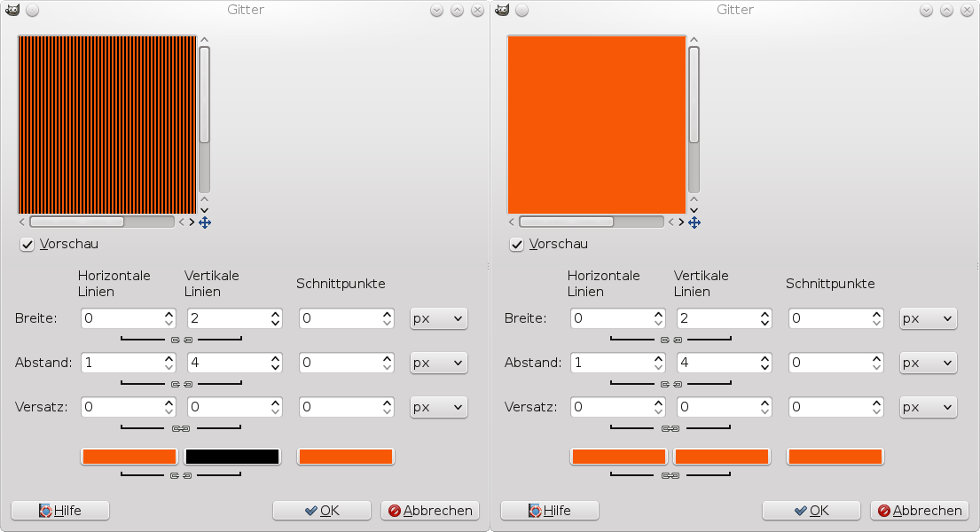Toggle color chain link in left Gitter dialog
The image size is (980, 532).
pos(181,476)
